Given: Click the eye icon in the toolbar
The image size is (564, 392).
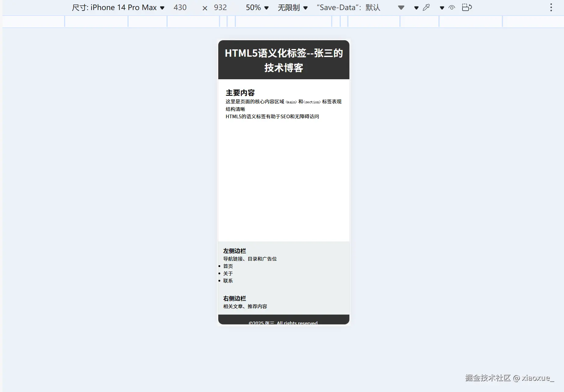Looking at the screenshot, I should click(x=451, y=7).
